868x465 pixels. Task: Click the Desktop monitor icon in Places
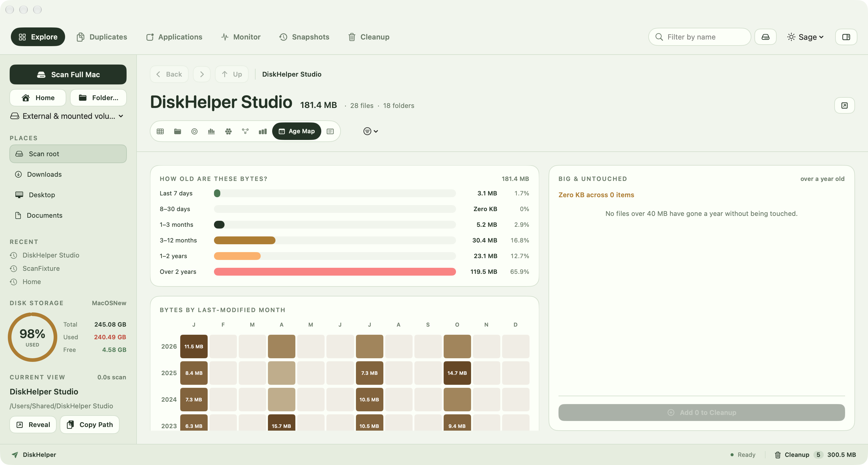point(19,195)
